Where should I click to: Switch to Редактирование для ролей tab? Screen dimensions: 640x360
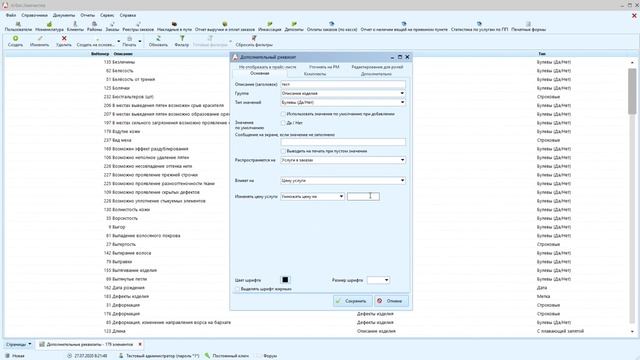coord(377,67)
